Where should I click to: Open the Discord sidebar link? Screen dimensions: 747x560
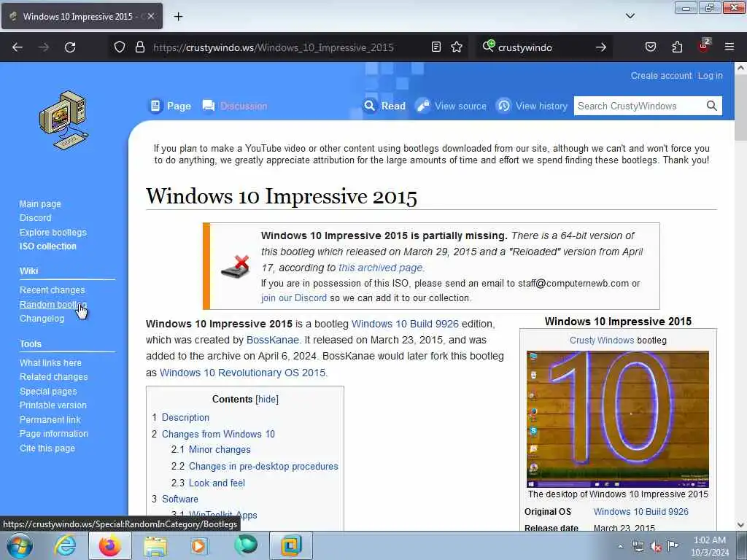(35, 217)
